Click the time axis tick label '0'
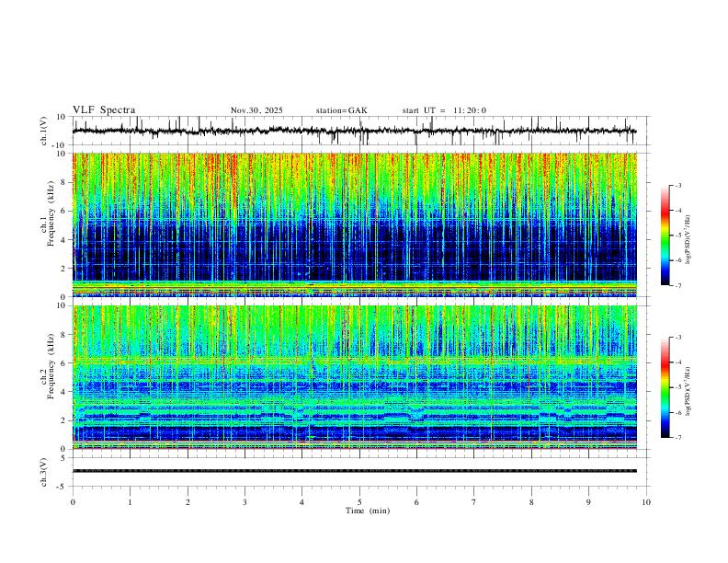Screen dimensions: 728x563 pyautogui.click(x=73, y=502)
